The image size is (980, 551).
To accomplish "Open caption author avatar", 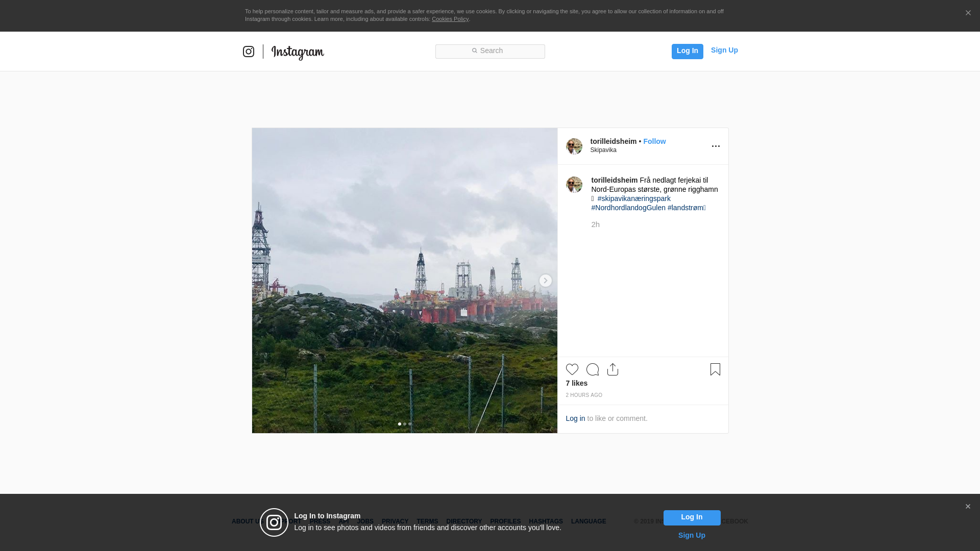I will [574, 185].
